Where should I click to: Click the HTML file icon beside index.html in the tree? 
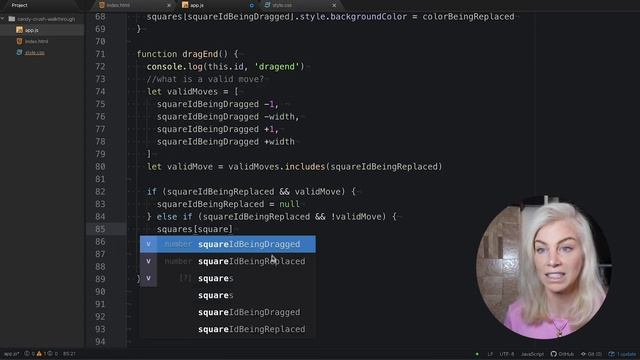[x=19, y=41]
